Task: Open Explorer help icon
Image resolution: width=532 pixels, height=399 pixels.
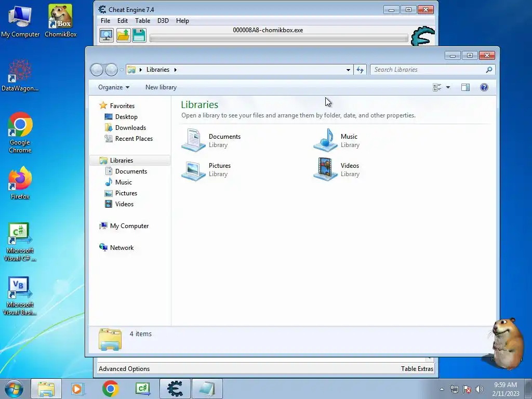Action: [x=484, y=87]
